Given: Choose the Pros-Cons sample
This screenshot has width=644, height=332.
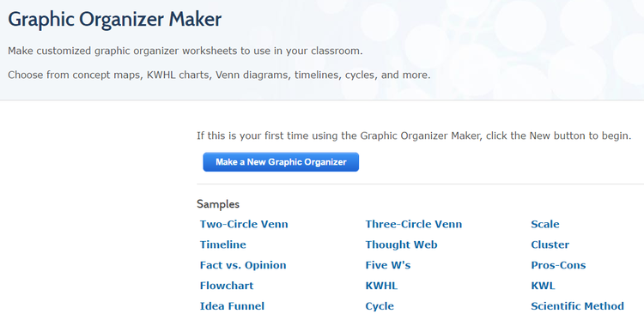Looking at the screenshot, I should [x=558, y=266].
